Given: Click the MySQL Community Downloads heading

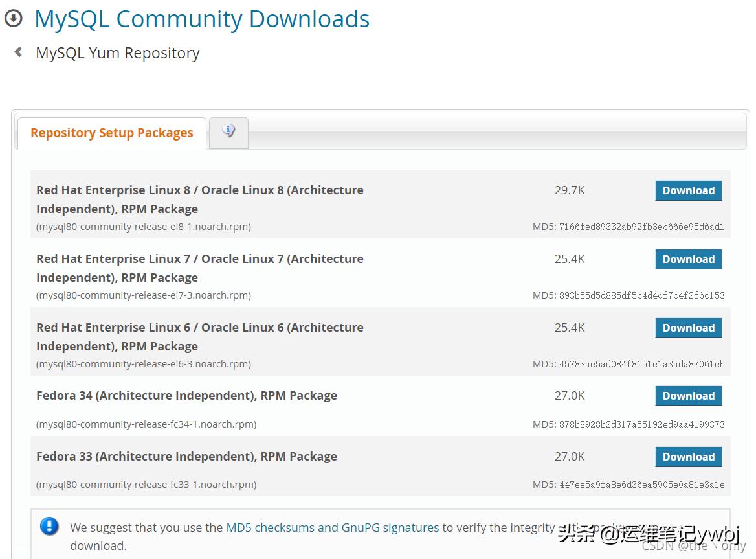Looking at the screenshot, I should tap(201, 19).
